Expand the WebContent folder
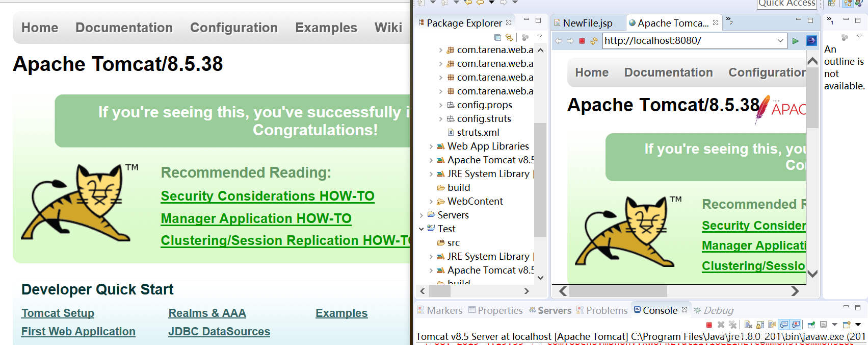868x345 pixels. pyautogui.click(x=431, y=202)
